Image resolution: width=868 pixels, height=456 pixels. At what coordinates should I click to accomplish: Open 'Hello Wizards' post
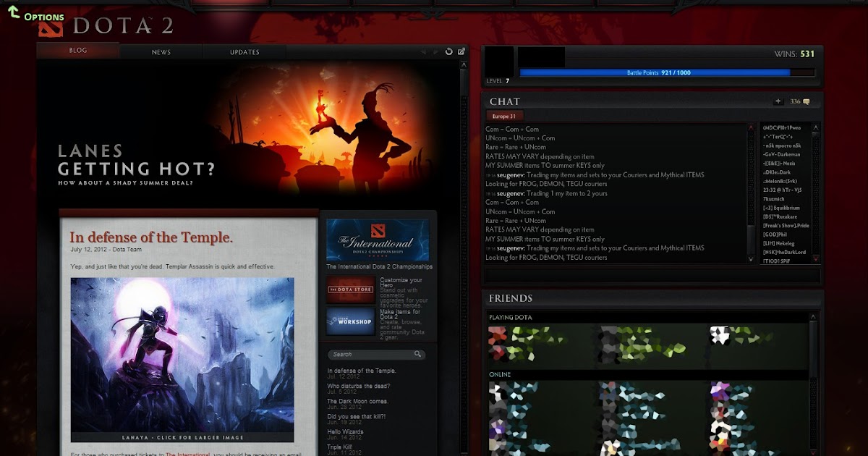[345, 431]
